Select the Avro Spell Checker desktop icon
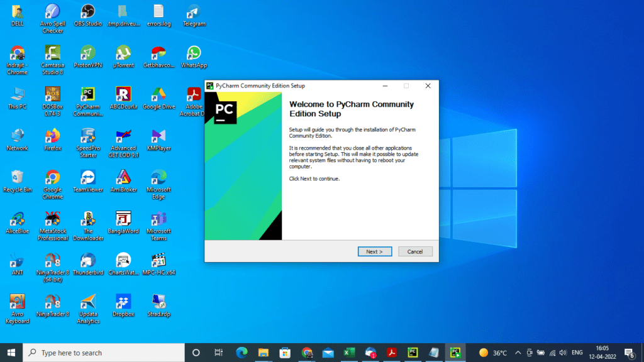 (53, 19)
